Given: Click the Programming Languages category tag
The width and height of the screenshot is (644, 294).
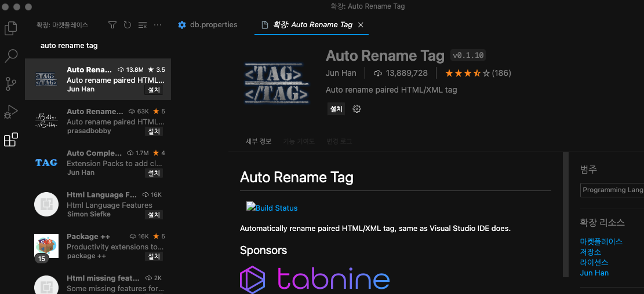Looking at the screenshot, I should point(612,190).
